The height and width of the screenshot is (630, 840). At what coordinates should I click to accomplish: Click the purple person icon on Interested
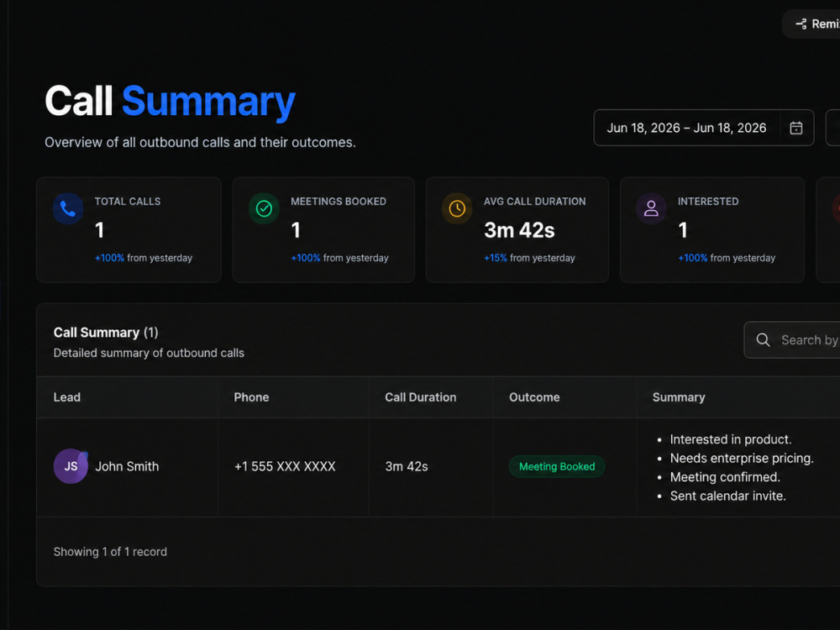[x=652, y=208]
